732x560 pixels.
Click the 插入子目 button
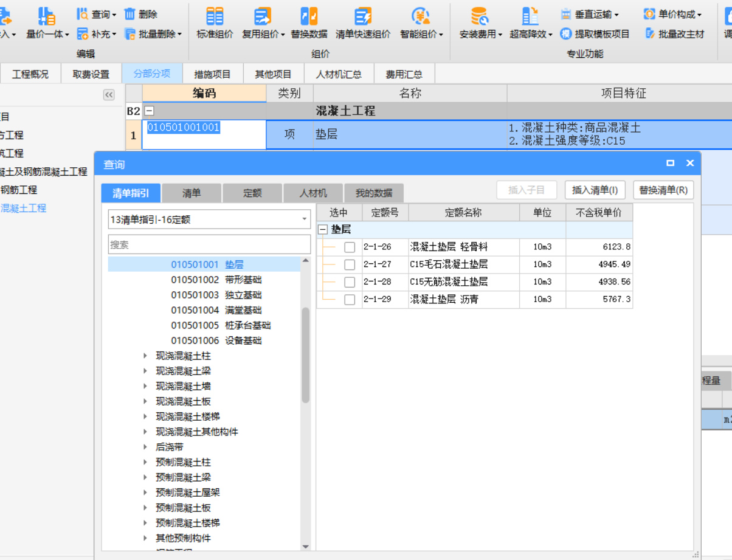527,190
